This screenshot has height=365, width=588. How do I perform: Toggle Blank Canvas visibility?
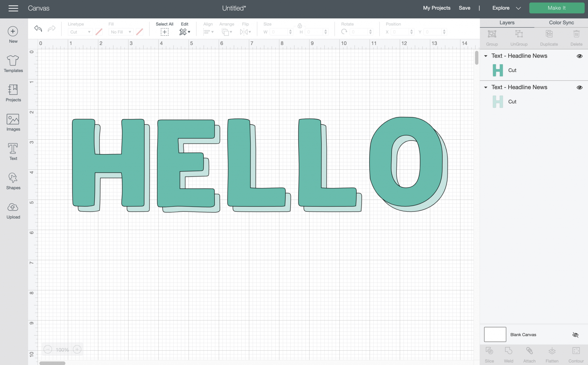575,335
